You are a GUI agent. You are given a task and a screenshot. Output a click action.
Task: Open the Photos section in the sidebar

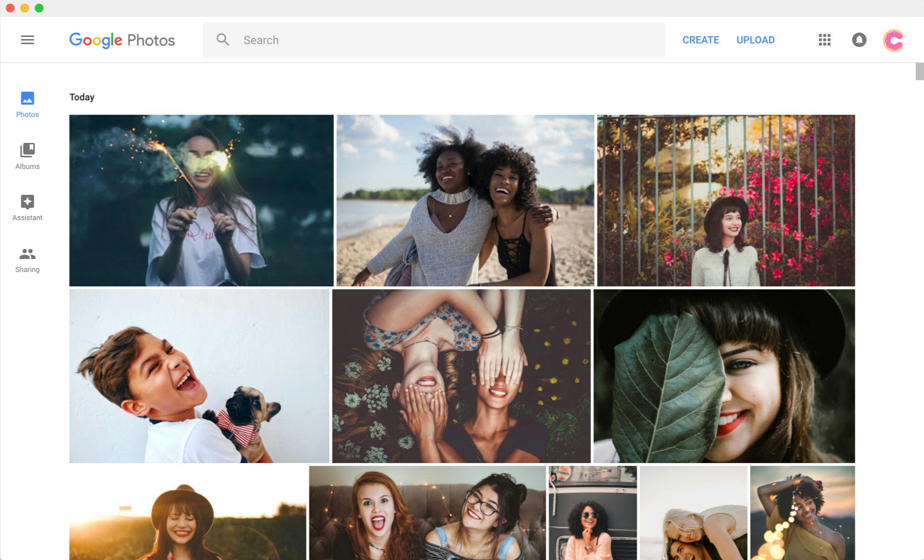(x=27, y=105)
